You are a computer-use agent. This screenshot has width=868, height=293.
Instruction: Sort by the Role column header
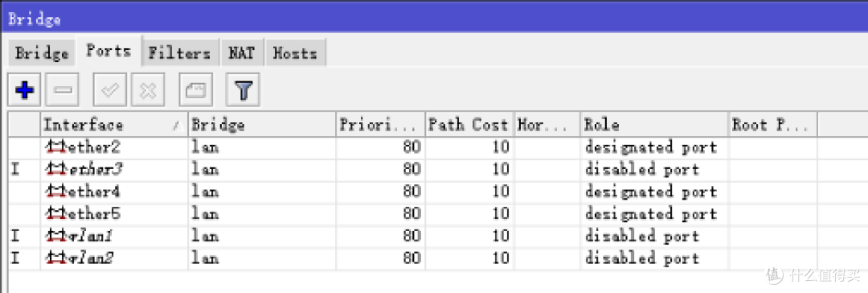(x=654, y=125)
